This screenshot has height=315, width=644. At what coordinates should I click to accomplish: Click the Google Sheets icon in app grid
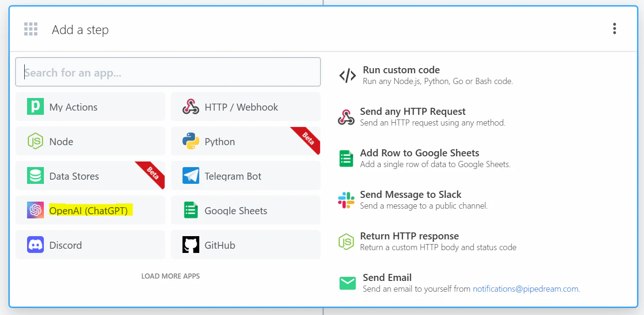(x=191, y=210)
